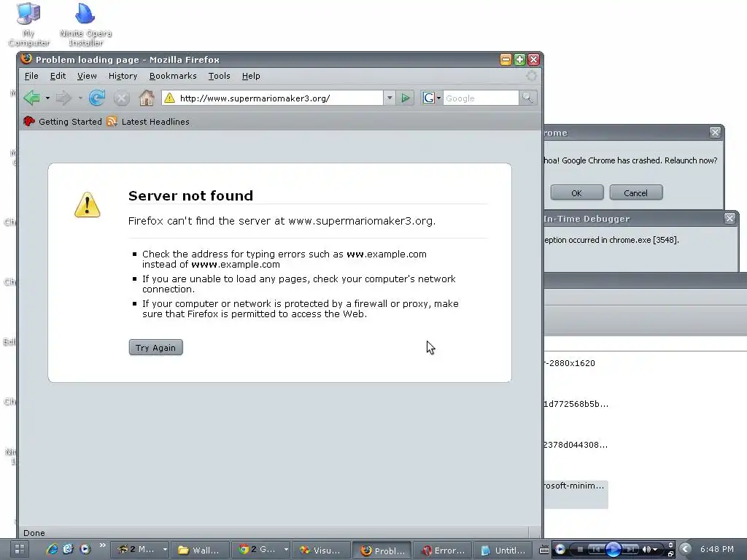Open the '2 G...' Chrome taskbar group

[261, 550]
